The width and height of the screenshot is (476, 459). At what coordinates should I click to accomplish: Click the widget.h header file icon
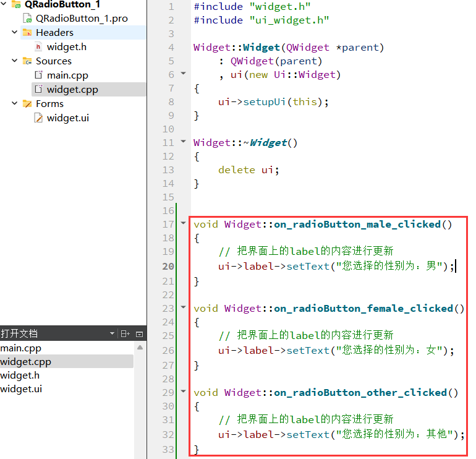(38, 47)
